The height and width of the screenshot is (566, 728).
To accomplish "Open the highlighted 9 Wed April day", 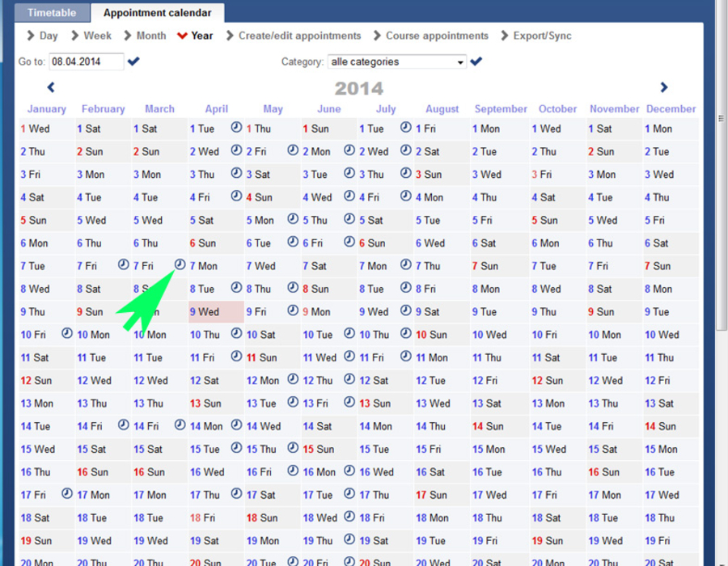I will point(216,312).
